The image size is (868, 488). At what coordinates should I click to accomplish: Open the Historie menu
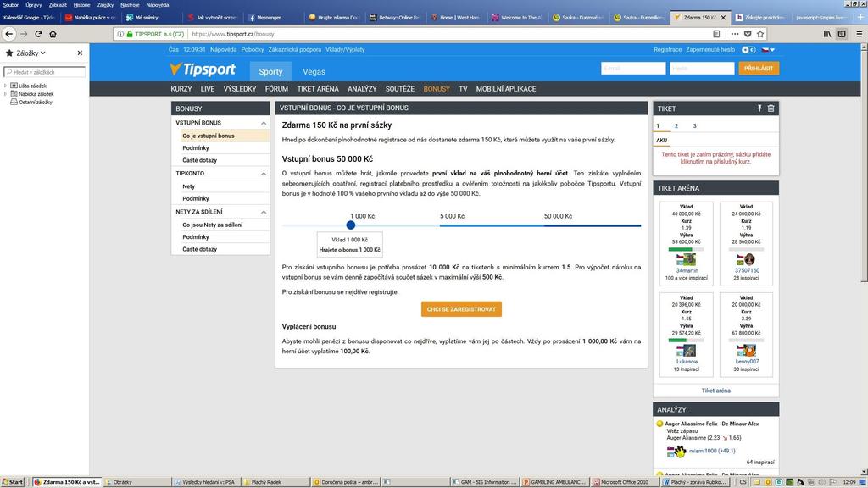pos(81,5)
